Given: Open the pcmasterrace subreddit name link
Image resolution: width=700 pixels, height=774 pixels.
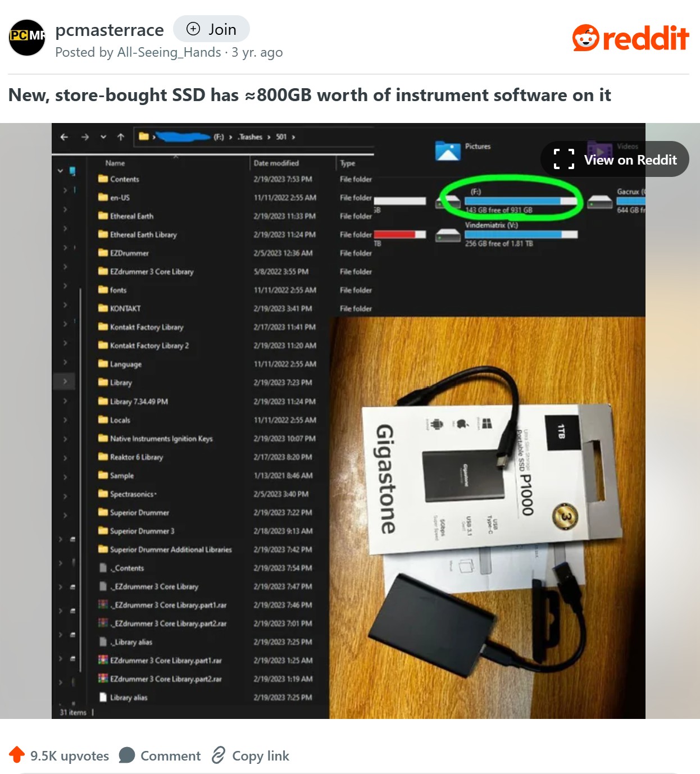Looking at the screenshot, I should click(110, 30).
